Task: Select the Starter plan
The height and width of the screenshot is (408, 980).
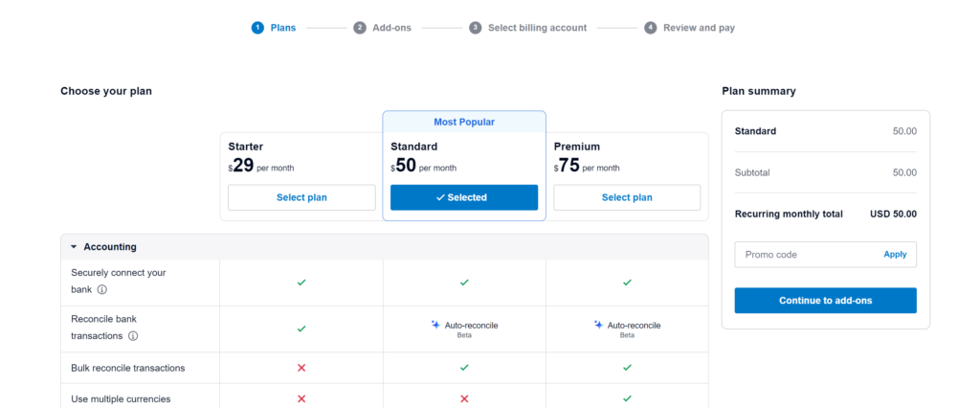Action: (x=301, y=197)
